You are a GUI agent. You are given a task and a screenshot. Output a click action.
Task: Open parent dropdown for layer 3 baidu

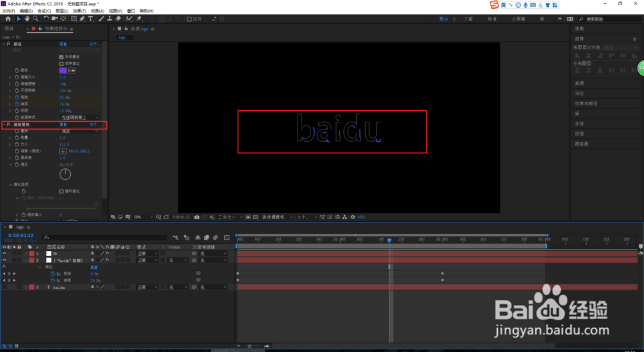213,288
